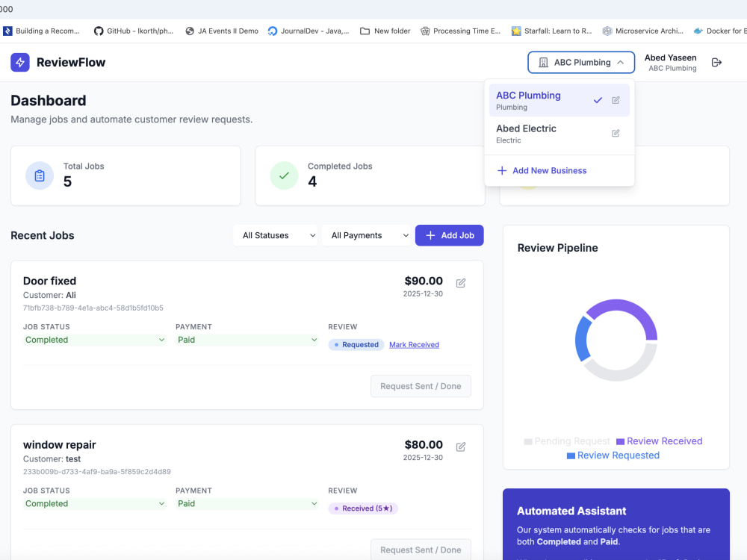Screen dimensions: 747x560
Task: Click job ID 71bfb738-b789-4e1a-abc4-58d1b5fd10b5
Action: (x=93, y=308)
